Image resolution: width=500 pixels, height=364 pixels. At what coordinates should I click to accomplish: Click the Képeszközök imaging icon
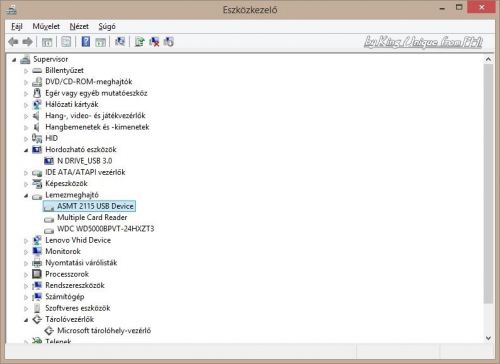[x=37, y=184]
